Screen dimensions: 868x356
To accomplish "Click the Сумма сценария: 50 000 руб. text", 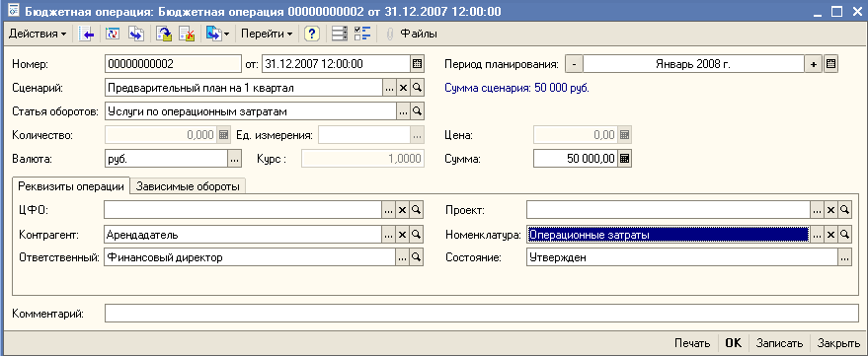I will point(517,89).
